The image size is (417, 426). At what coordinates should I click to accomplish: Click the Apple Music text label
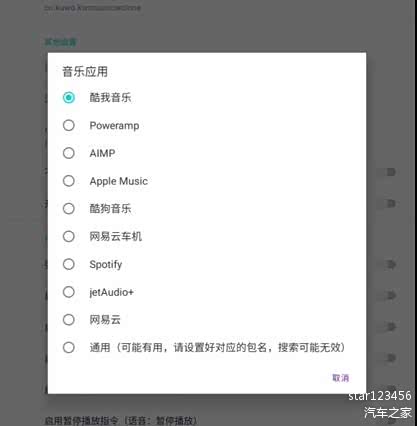119,181
